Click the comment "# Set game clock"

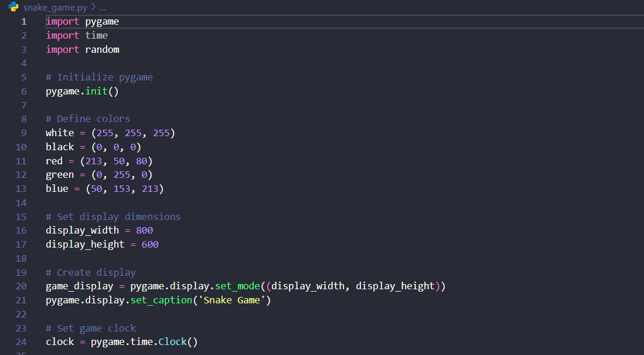pos(91,328)
